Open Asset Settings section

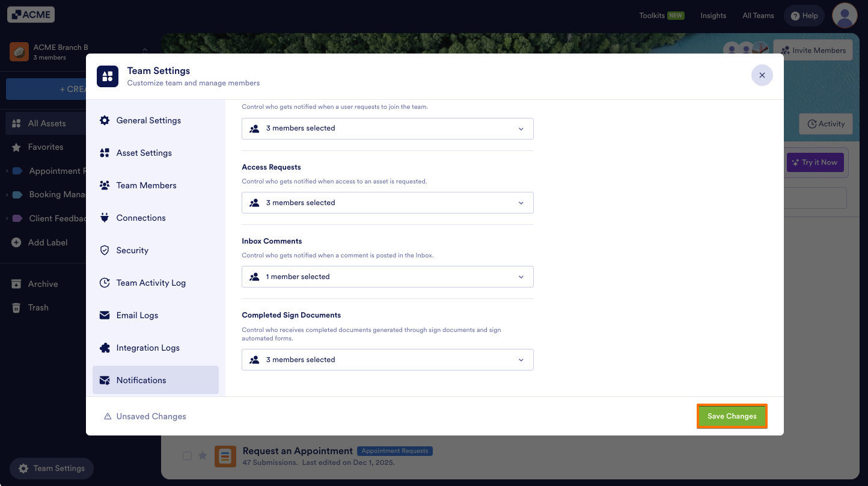156,153
